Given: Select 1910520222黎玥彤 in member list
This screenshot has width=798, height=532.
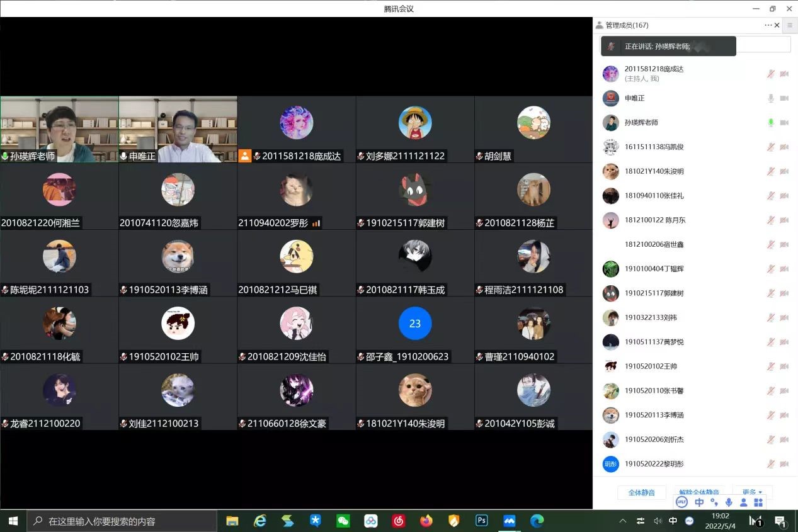Looking at the screenshot, I should click(x=654, y=464).
